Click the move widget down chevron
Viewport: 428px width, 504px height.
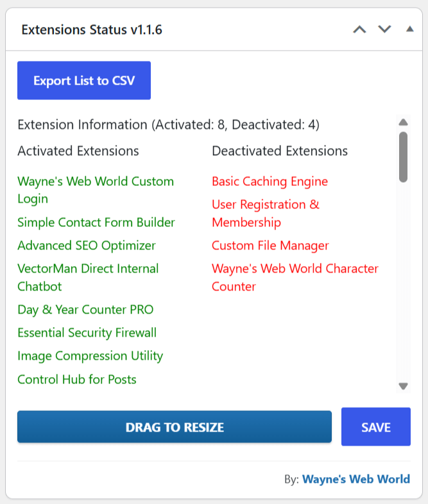click(384, 29)
